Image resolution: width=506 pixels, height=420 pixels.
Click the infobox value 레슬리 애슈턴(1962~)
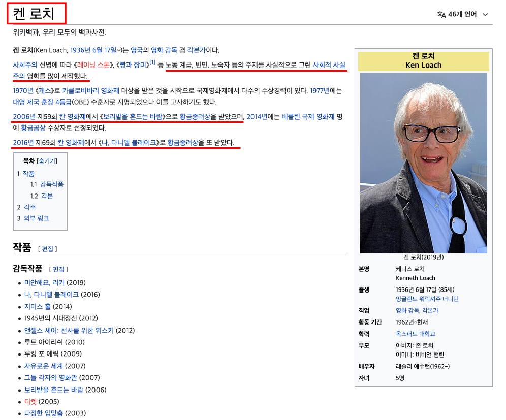coord(422,366)
